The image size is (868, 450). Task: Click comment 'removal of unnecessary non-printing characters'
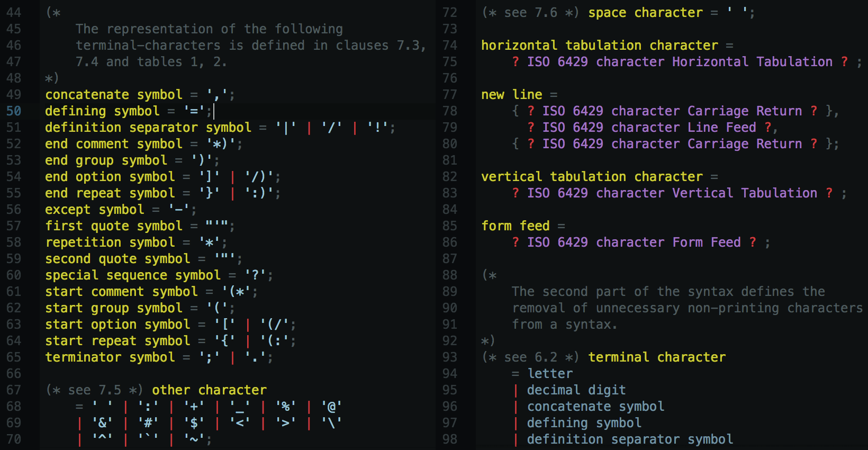pos(687,308)
